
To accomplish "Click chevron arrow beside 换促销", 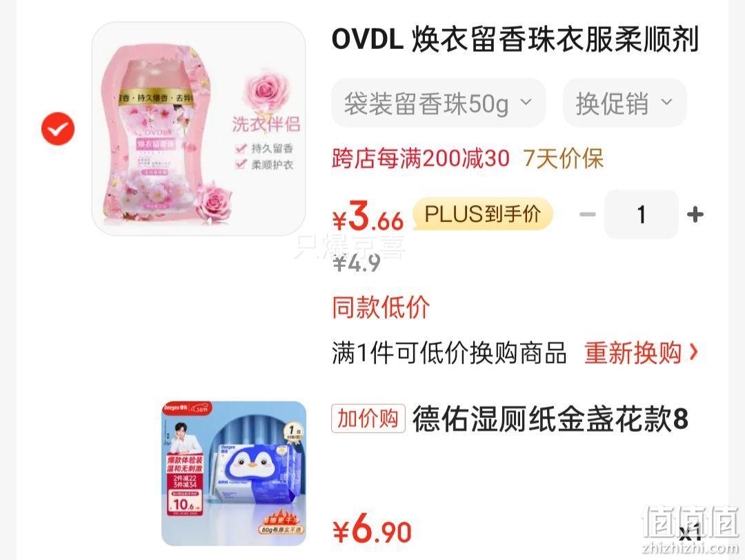I will (666, 102).
